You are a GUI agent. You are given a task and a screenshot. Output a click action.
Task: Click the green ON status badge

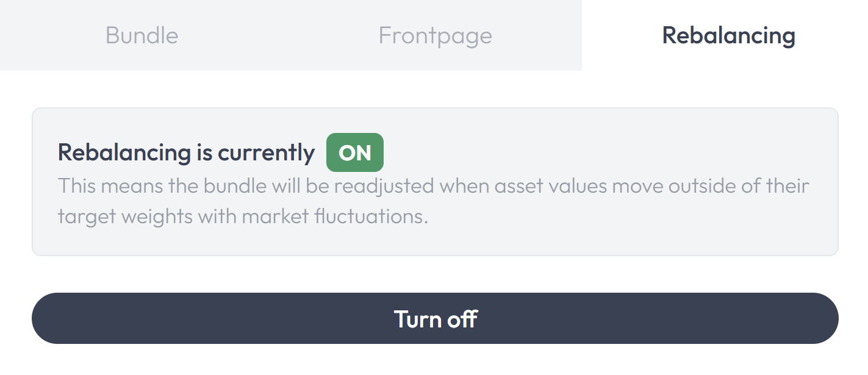355,152
